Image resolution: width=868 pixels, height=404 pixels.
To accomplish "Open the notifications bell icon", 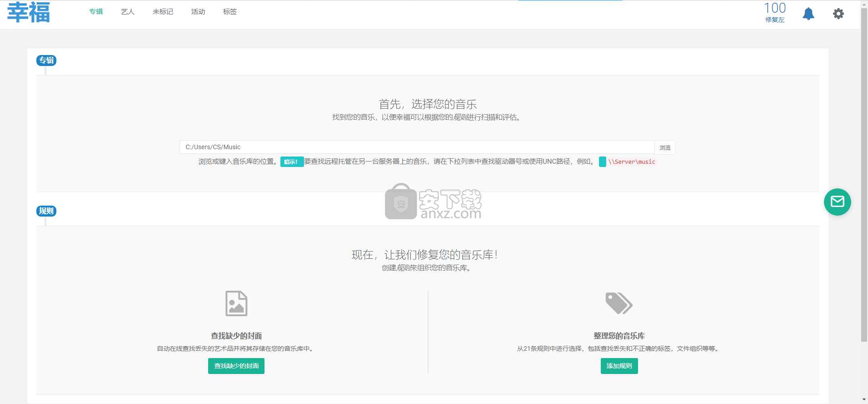I will pyautogui.click(x=808, y=14).
